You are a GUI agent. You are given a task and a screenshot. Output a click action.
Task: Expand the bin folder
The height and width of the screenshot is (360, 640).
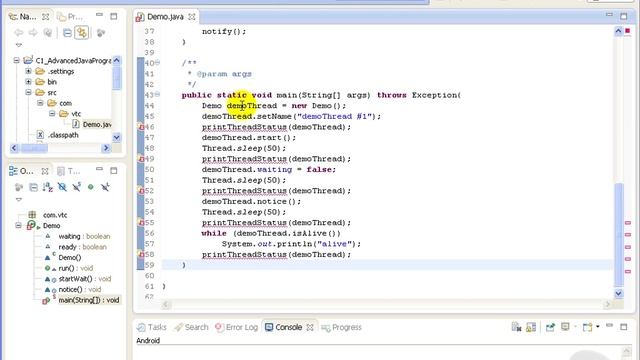click(x=29, y=82)
